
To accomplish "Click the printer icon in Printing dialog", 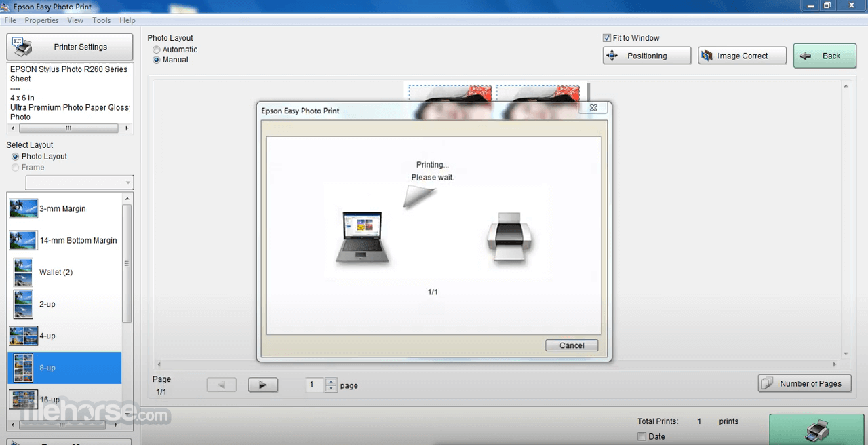I will click(509, 236).
